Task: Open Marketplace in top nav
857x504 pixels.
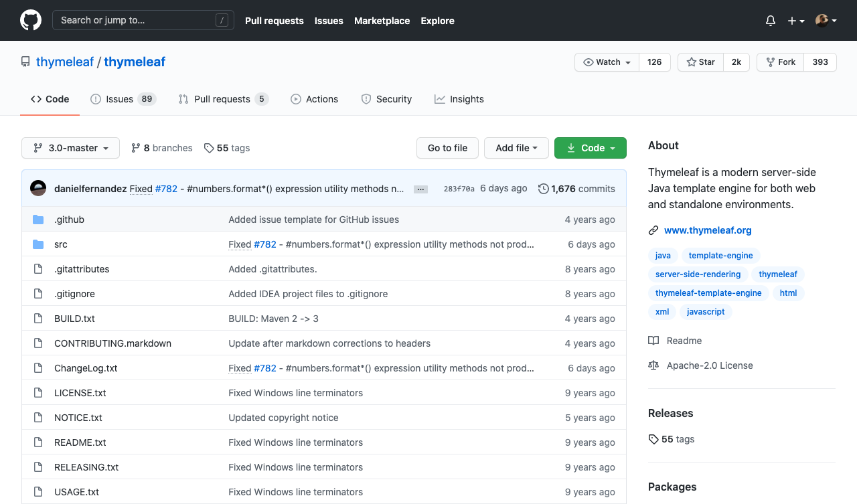Action: tap(382, 21)
